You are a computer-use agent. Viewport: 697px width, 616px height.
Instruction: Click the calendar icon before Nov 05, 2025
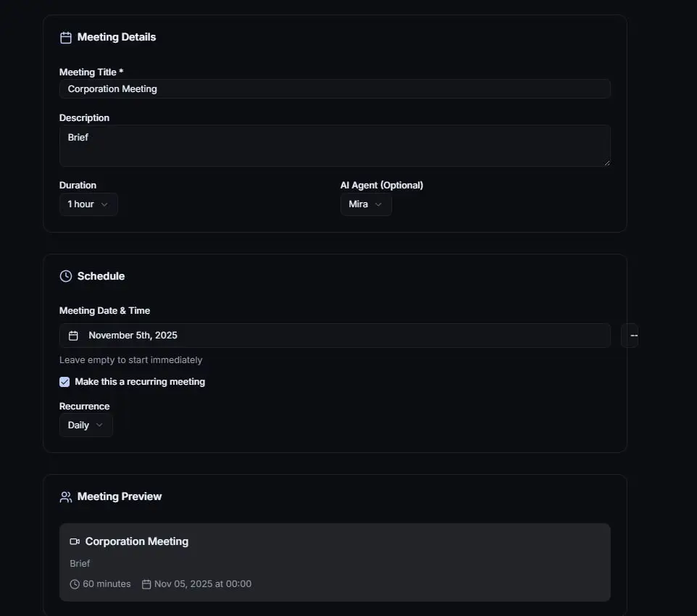coord(146,584)
